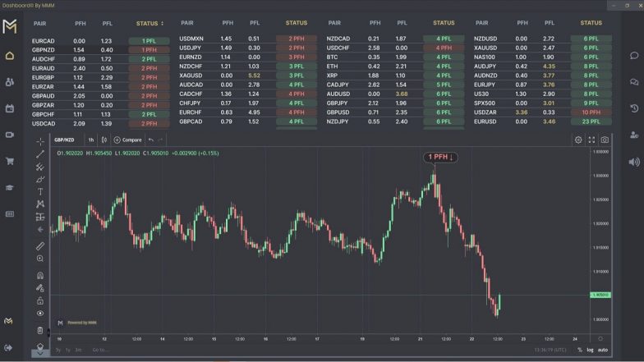Open the time zone 13:36:19 (UTC) menu

tap(550, 350)
